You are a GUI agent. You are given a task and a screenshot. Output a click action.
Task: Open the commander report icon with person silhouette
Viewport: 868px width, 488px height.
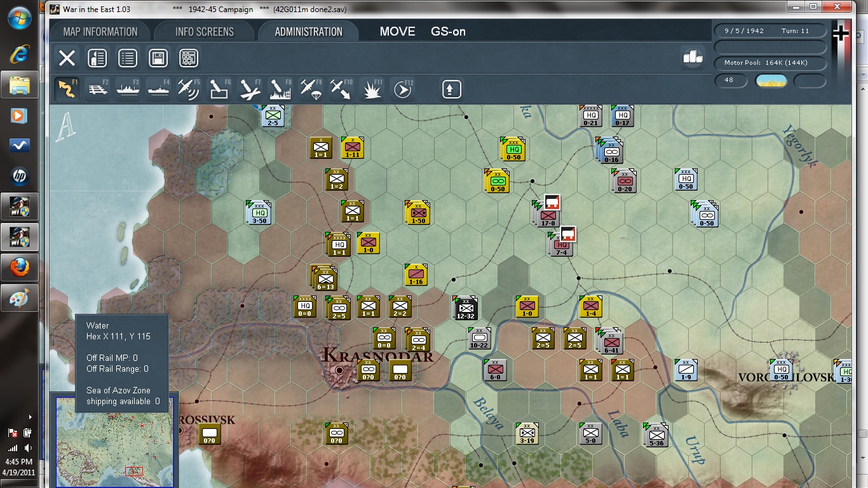(97, 58)
